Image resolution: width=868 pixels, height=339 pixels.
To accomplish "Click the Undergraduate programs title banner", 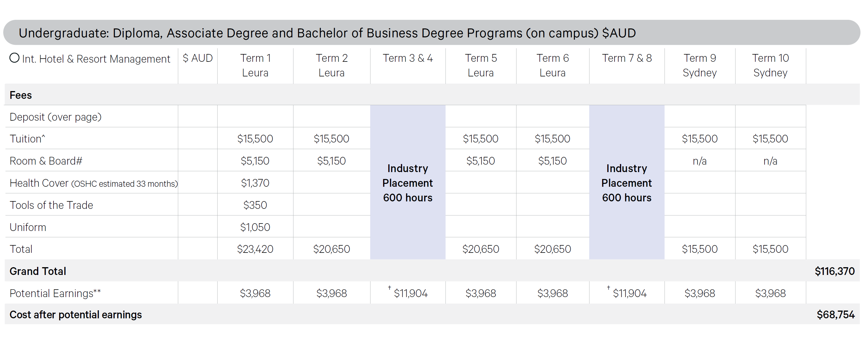I will point(327,33).
